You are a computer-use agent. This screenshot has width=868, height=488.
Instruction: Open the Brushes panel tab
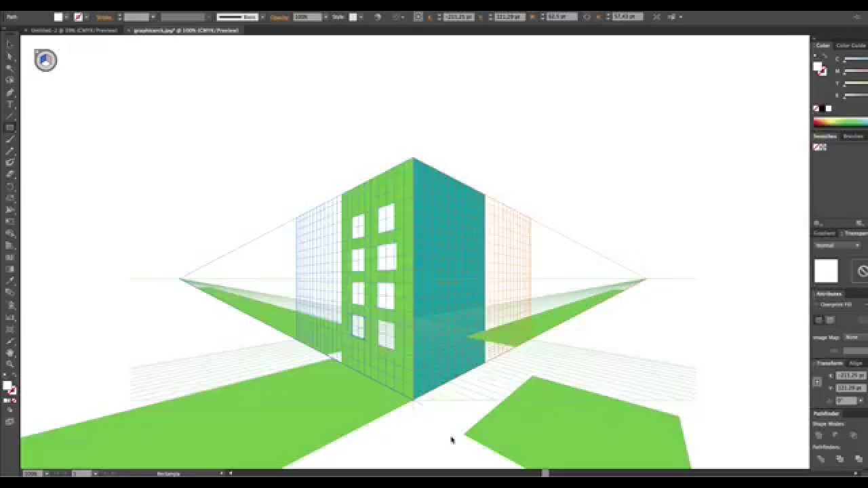coord(852,136)
